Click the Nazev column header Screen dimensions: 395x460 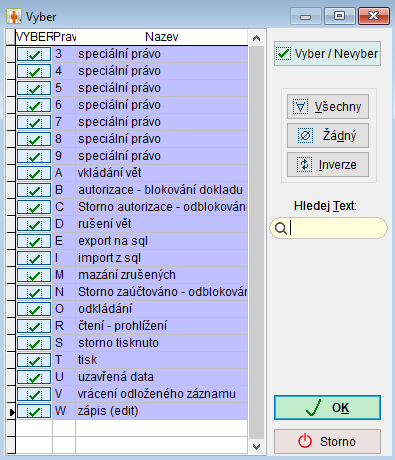tap(162, 37)
